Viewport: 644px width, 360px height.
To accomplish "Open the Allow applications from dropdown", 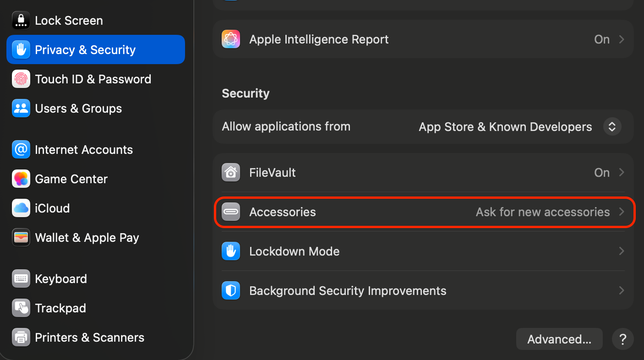I will (612, 127).
